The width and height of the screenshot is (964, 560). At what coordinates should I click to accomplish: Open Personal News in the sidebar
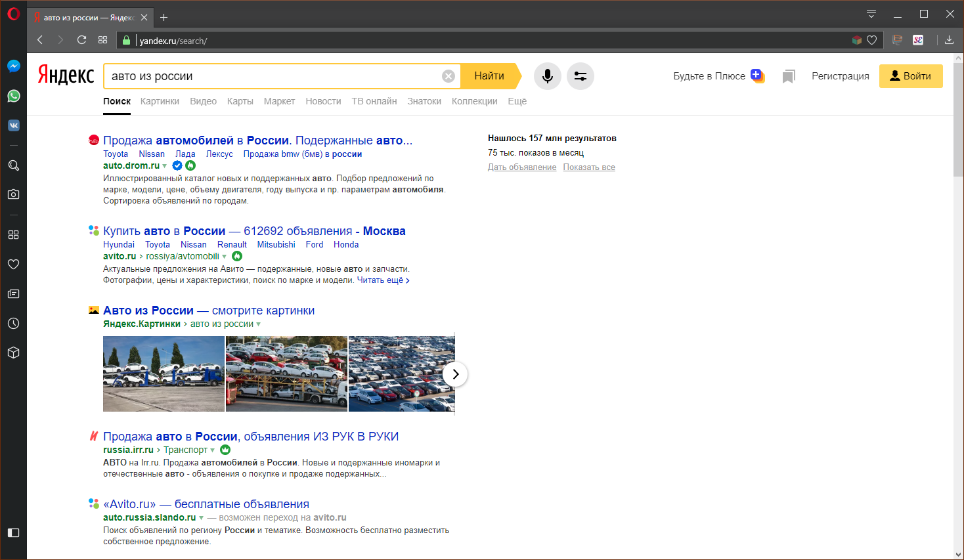[13, 293]
